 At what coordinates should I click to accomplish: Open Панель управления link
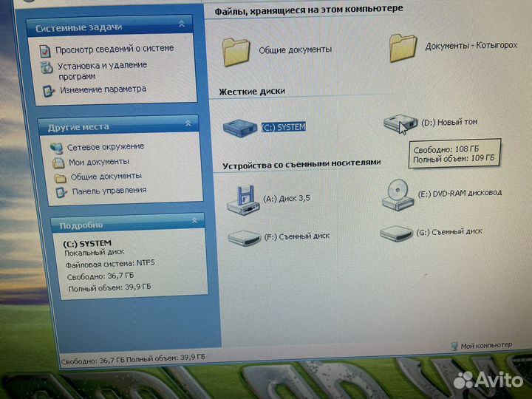(109, 191)
